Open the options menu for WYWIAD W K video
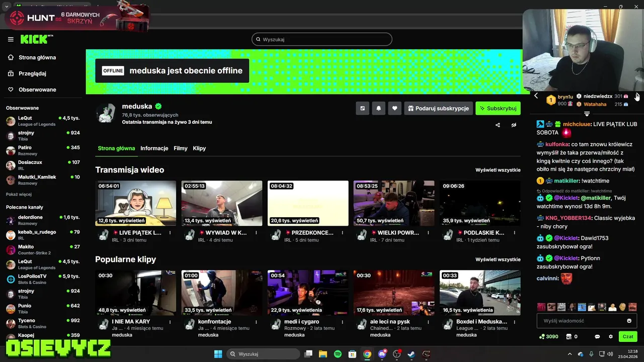The height and width of the screenshot is (362, 644). [256, 233]
